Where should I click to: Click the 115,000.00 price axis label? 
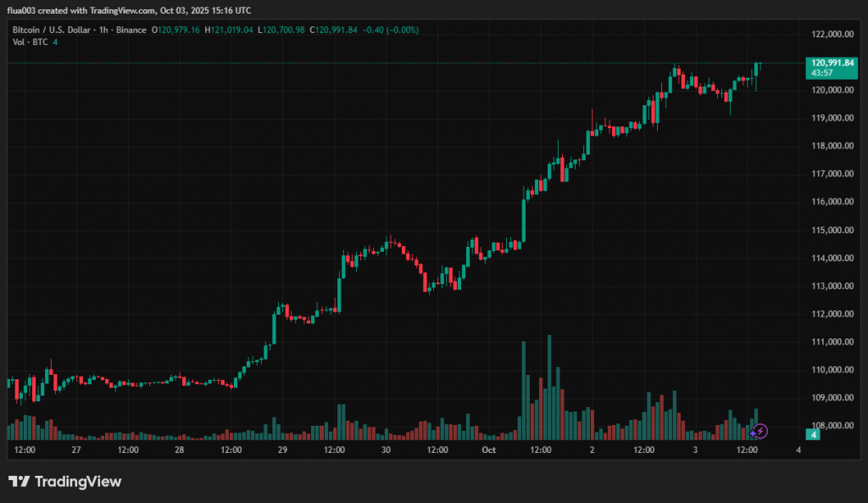pyautogui.click(x=832, y=230)
